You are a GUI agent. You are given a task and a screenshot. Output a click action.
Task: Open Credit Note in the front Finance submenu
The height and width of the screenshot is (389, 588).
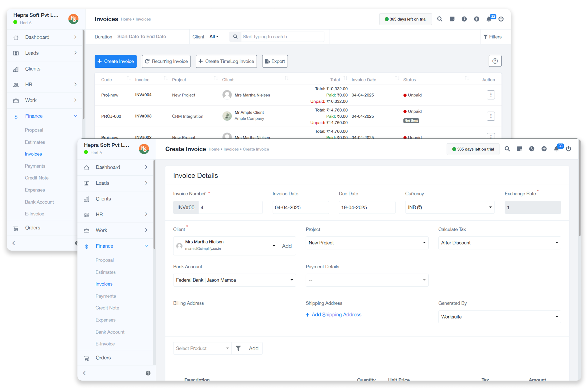point(107,308)
